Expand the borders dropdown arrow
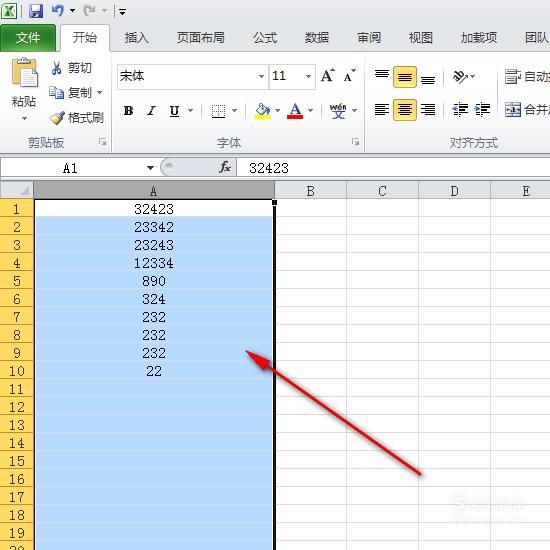550x550 pixels. coord(234,110)
